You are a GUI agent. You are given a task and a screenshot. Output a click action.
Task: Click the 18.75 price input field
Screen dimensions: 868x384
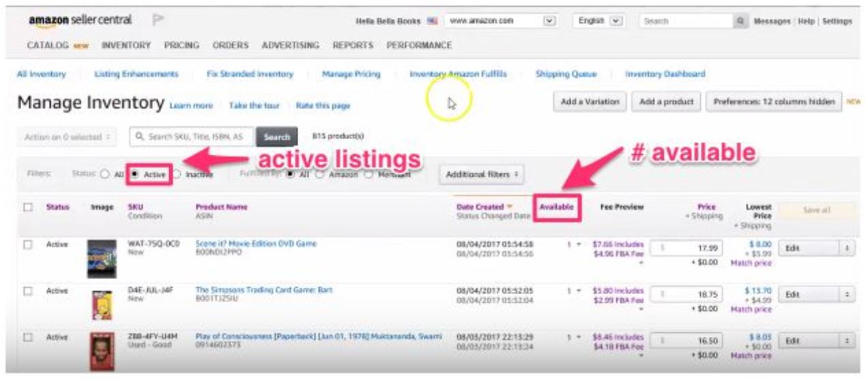[x=686, y=295]
